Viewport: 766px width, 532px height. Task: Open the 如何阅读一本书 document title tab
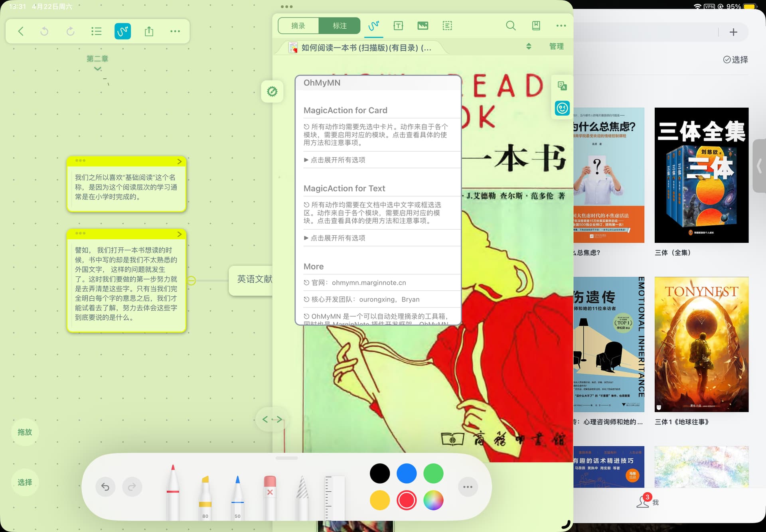pos(360,48)
